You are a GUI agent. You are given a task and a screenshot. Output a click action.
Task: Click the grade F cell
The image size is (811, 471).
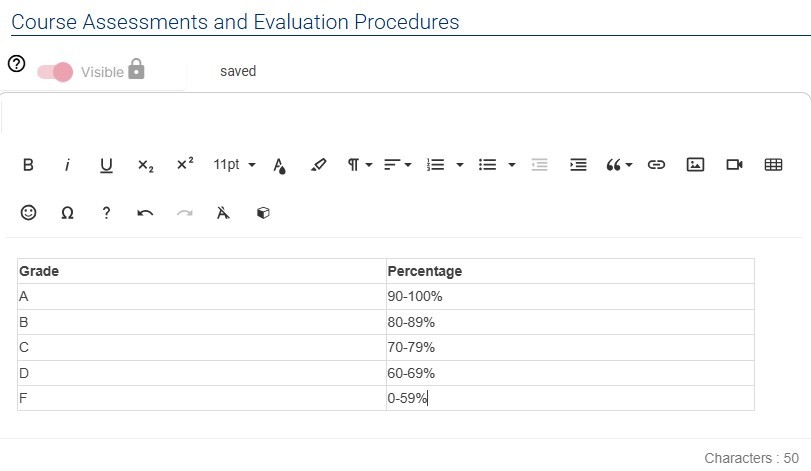click(x=202, y=398)
